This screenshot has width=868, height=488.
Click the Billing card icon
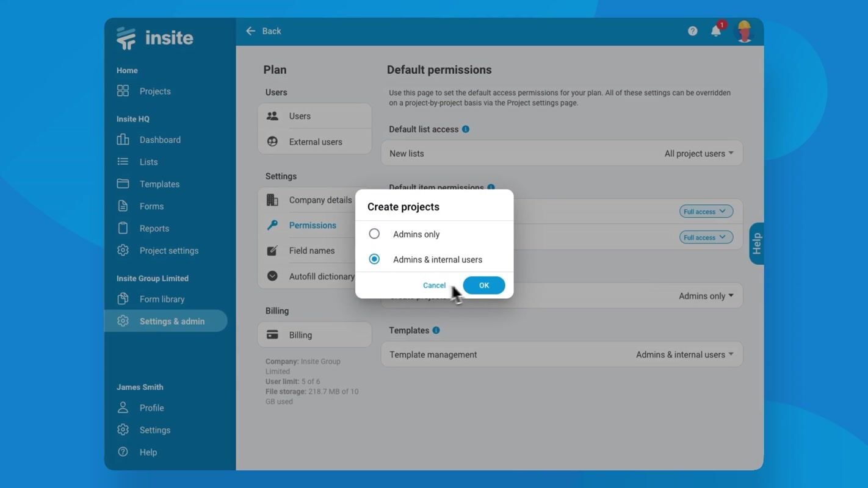[x=272, y=335]
